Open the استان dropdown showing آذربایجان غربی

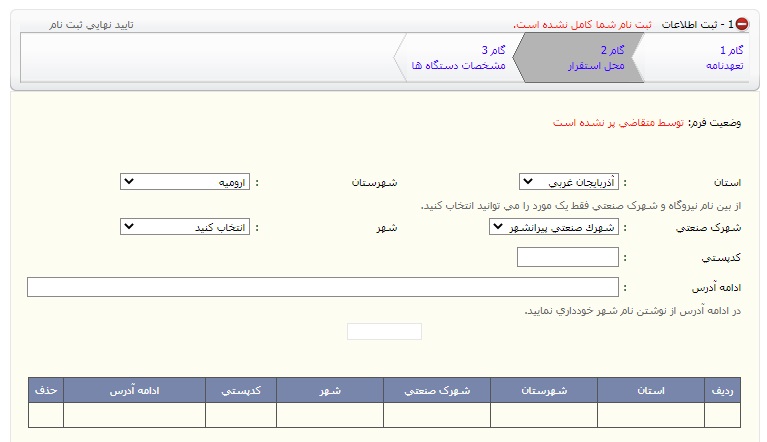pos(569,182)
